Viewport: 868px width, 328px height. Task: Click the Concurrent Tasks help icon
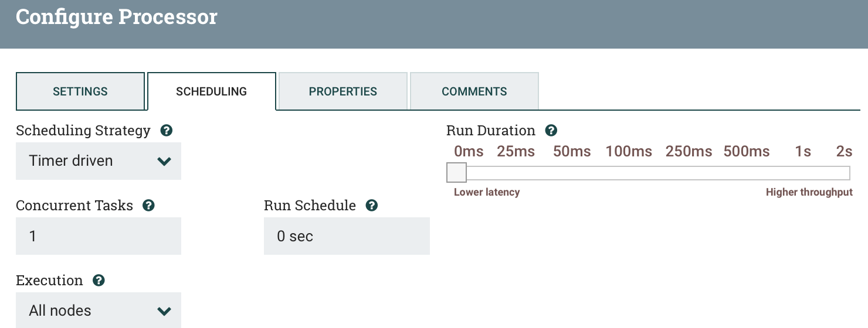tap(149, 206)
